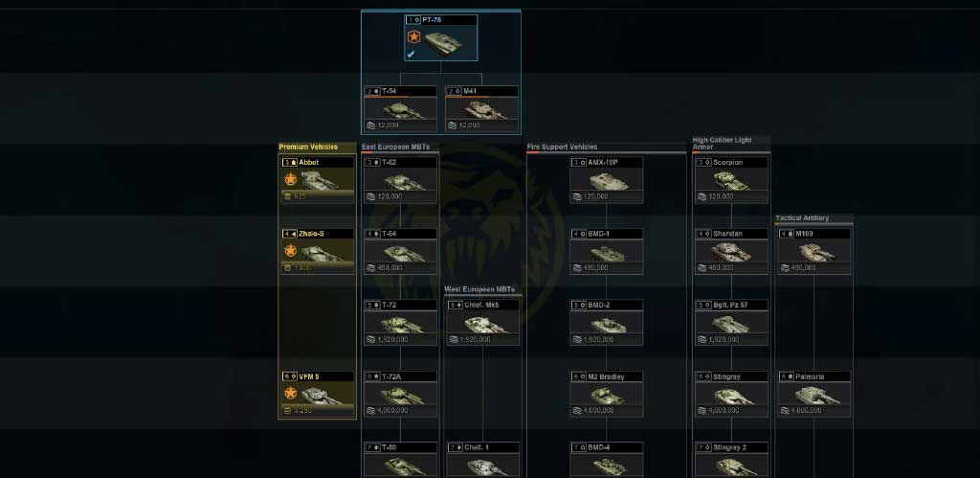The width and height of the screenshot is (980, 478).
Task: Open the M109 artillery vehicle
Action: [x=813, y=251]
